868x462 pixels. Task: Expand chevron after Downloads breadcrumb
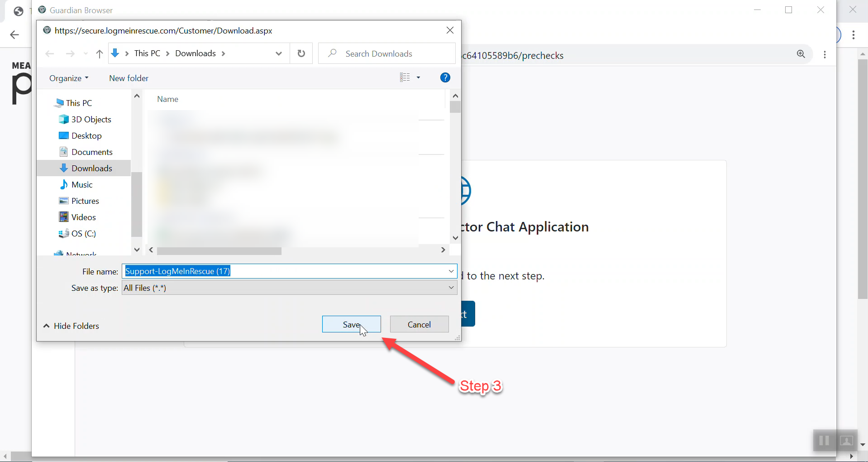(224, 53)
